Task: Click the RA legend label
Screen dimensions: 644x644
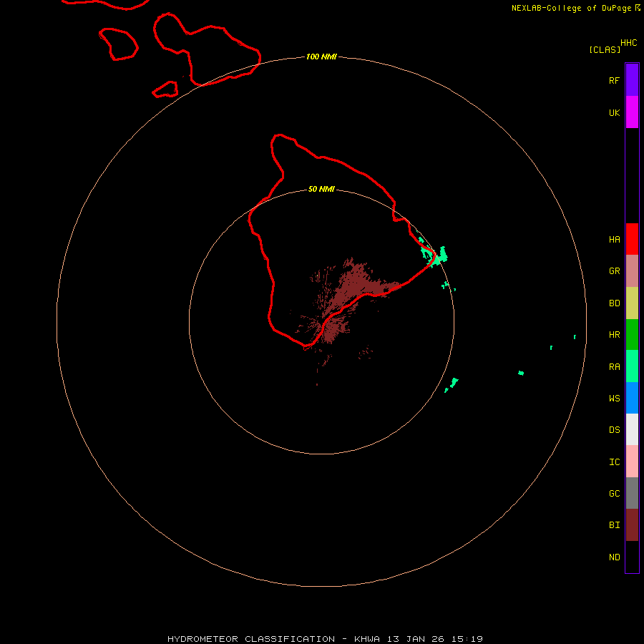Action: (x=614, y=367)
